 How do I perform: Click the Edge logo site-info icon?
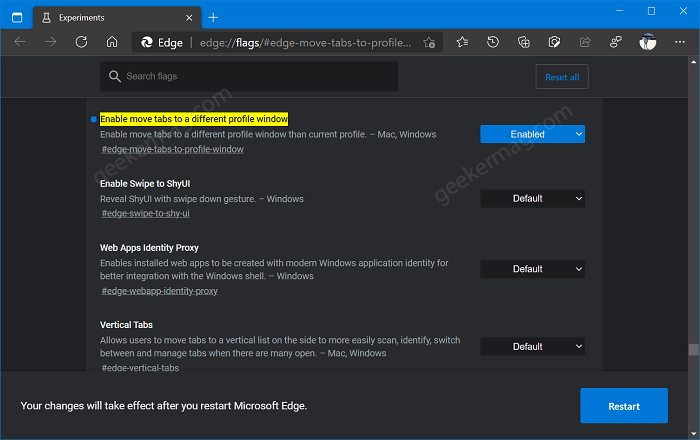click(x=147, y=42)
